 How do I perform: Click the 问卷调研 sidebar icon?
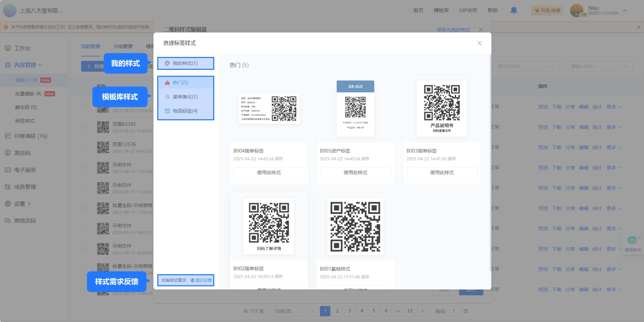point(8,136)
